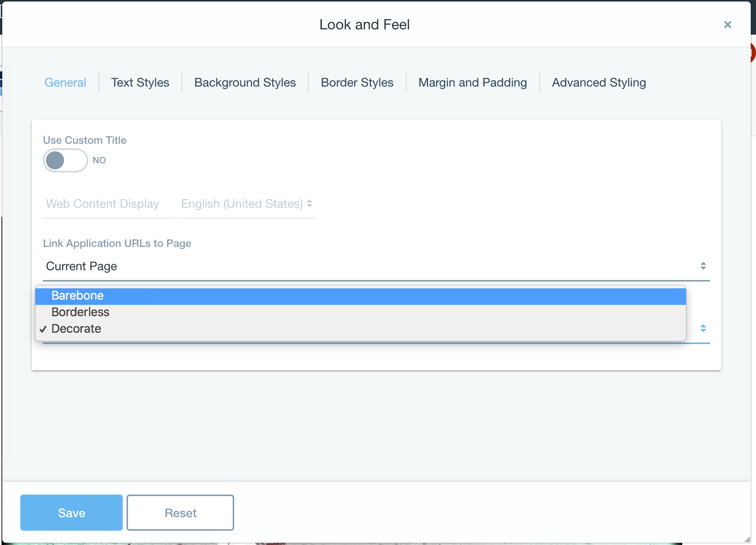Choose the Borderless option
Image resolution: width=756 pixels, height=545 pixels.
pos(360,312)
